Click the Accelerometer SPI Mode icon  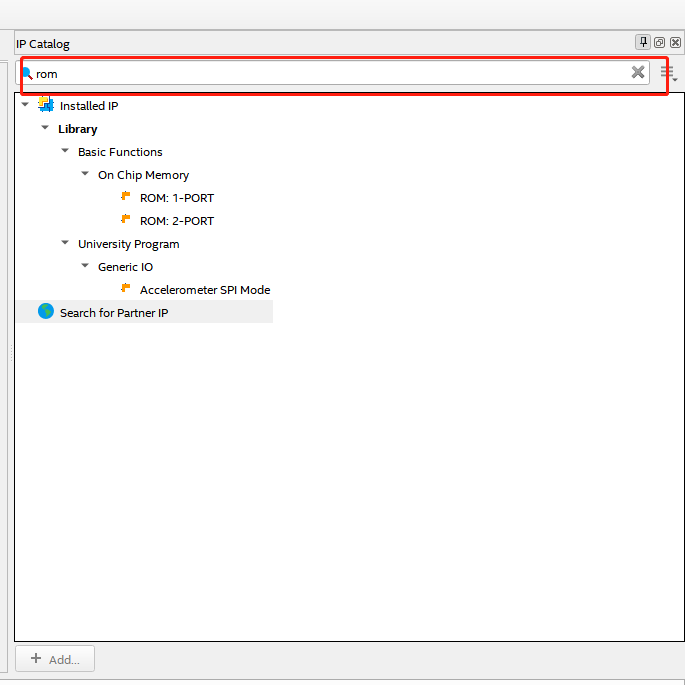click(x=126, y=289)
